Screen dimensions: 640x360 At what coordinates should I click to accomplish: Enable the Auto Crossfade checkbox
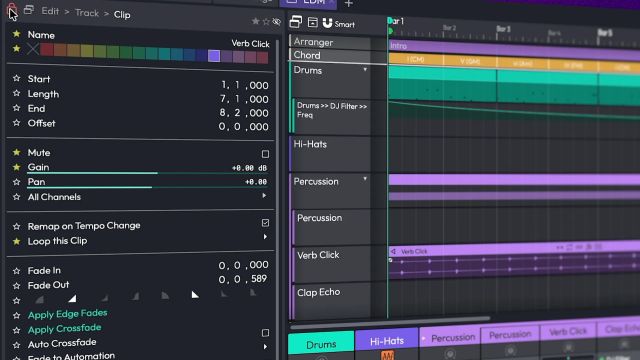(x=265, y=333)
